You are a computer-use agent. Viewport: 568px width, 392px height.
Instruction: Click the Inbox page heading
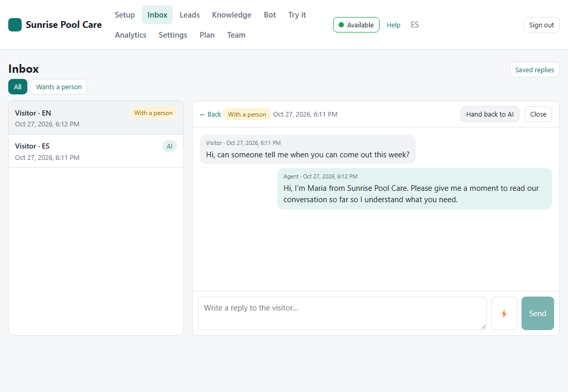pos(24,69)
